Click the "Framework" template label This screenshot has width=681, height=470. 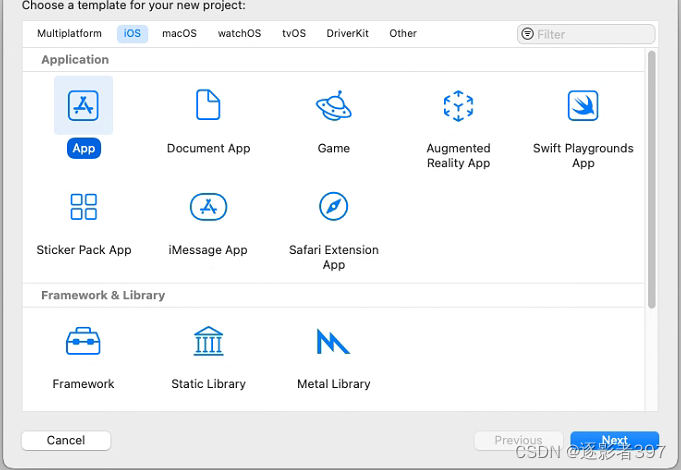(83, 384)
